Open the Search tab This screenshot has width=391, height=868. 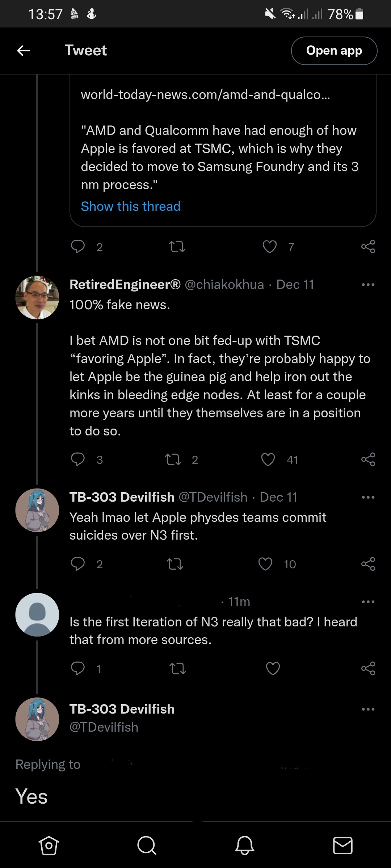[x=147, y=846]
